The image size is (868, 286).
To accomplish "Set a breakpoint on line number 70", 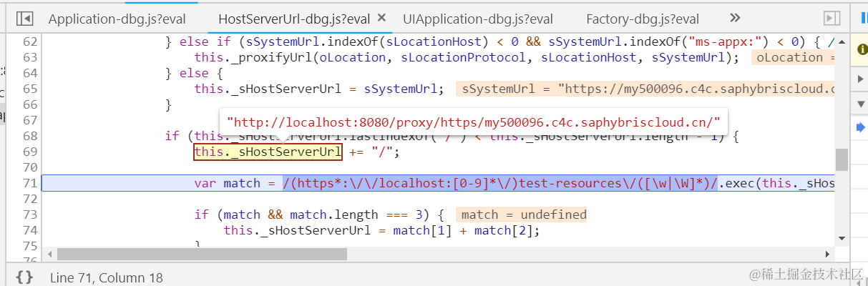I will (29, 167).
